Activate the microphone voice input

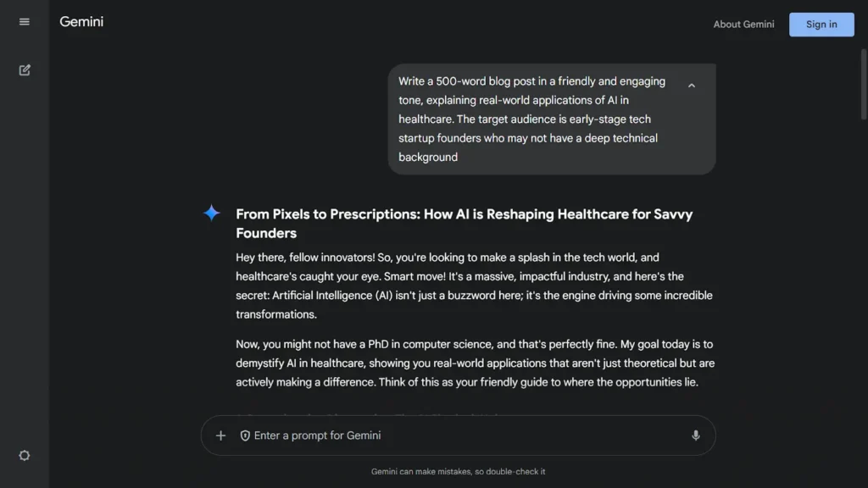(696, 435)
